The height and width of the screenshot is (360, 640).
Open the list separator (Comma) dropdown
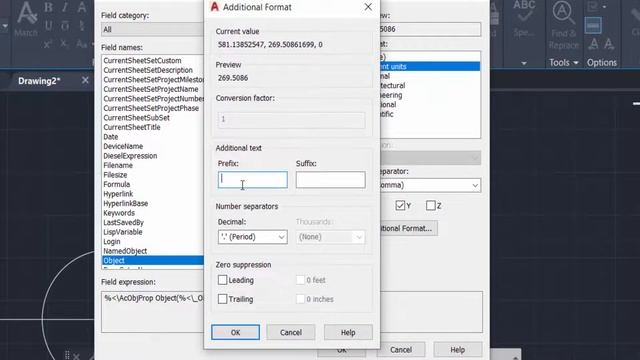[430, 185]
